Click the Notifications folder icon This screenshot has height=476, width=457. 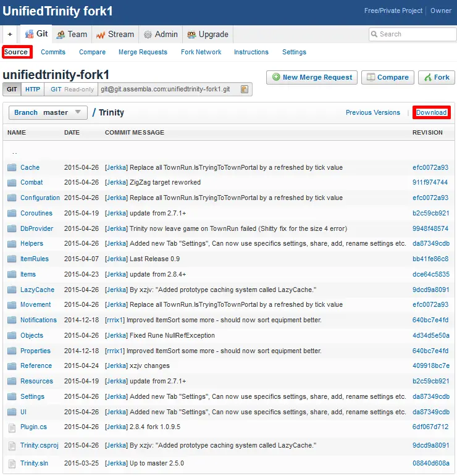(x=12, y=320)
